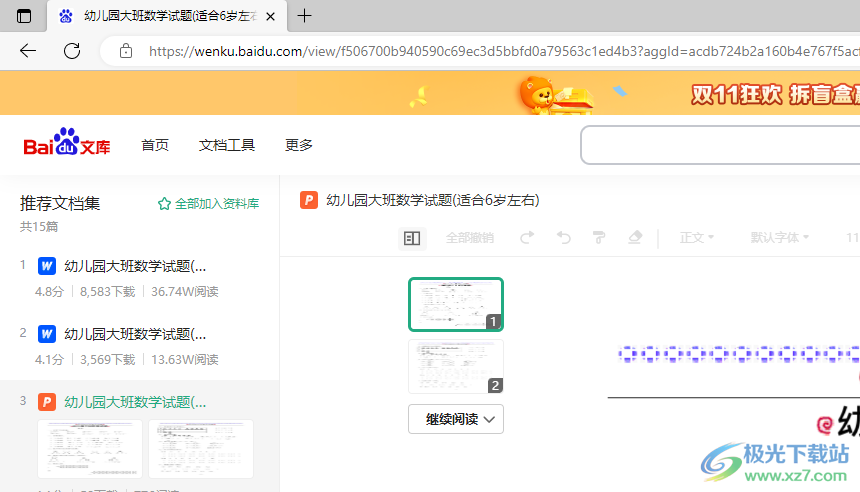Screen dimensions: 860x492
Task: Click the 4.1分 rating text
Action: point(49,359)
